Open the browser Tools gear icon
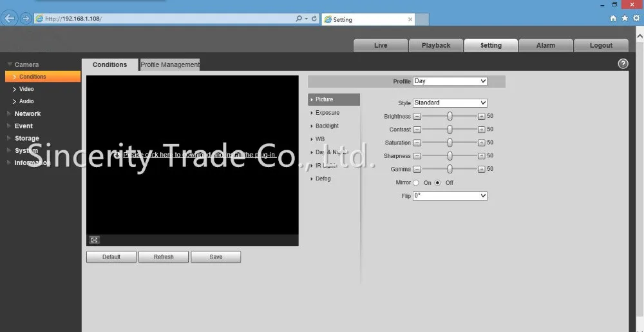Screen dimensions: 644x332 coord(636,18)
